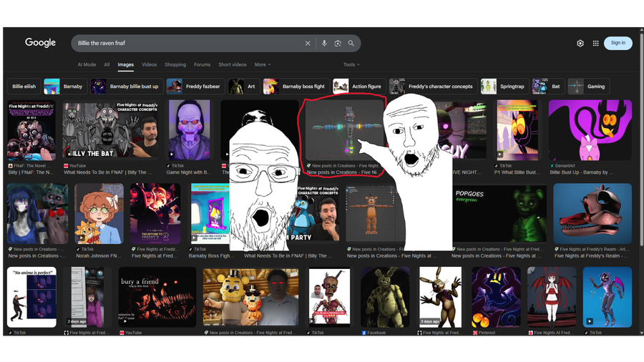Open the bury a friend YouTube thumbnail
The height and width of the screenshot is (362, 644).
click(157, 297)
